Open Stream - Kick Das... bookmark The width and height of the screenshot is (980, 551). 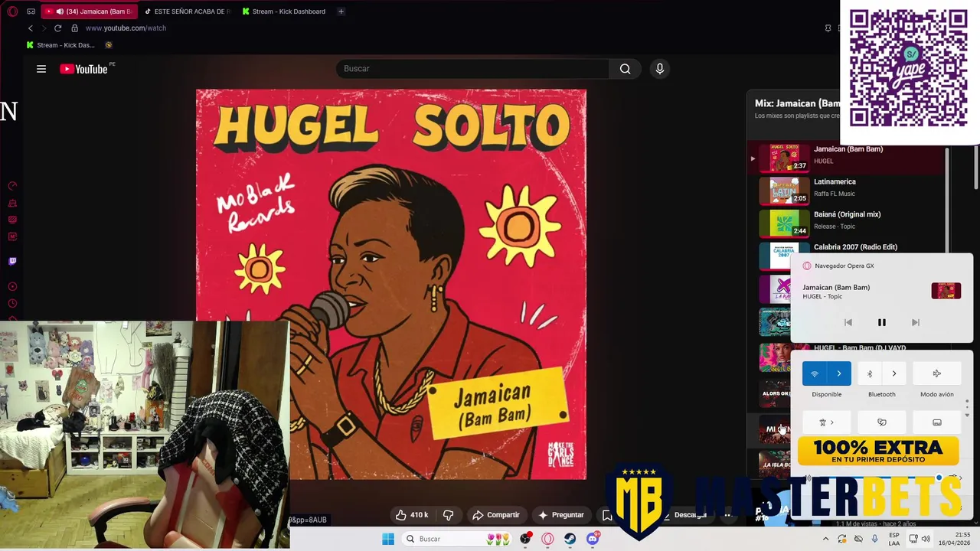[x=60, y=45]
